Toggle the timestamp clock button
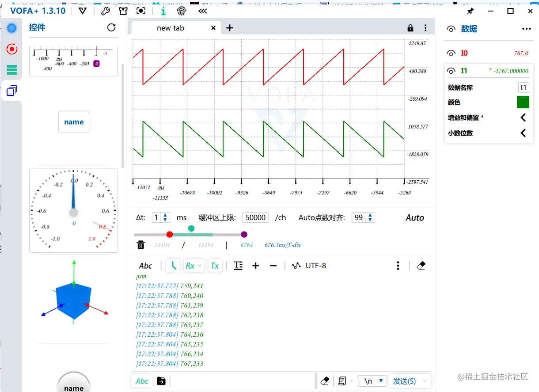Screen dimensions: 539x392 pyautogui.click(x=173, y=266)
